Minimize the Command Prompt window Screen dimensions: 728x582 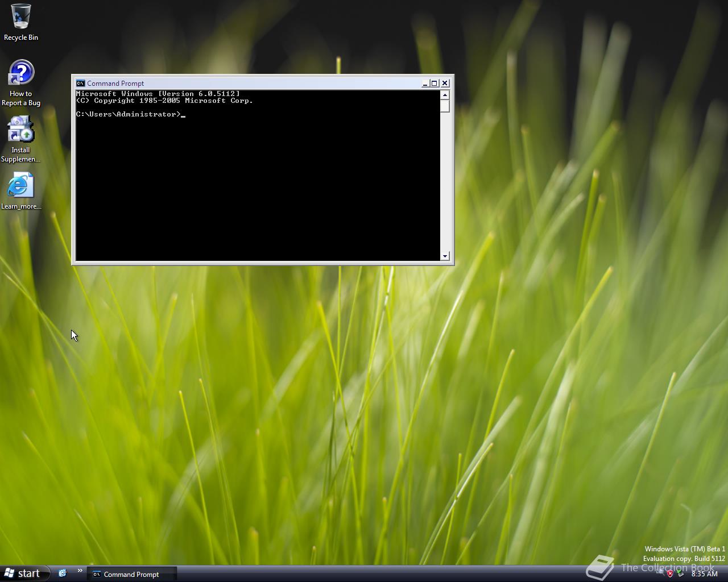point(425,83)
